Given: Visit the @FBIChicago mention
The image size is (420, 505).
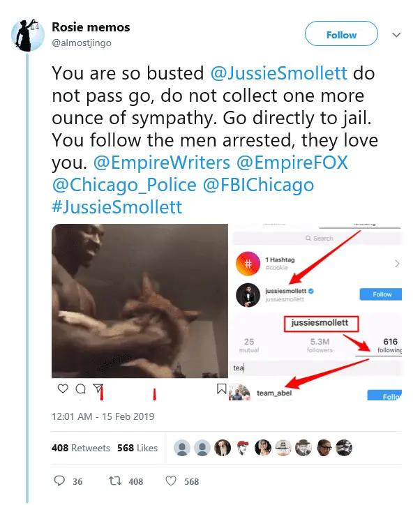Looking at the screenshot, I should (258, 185).
